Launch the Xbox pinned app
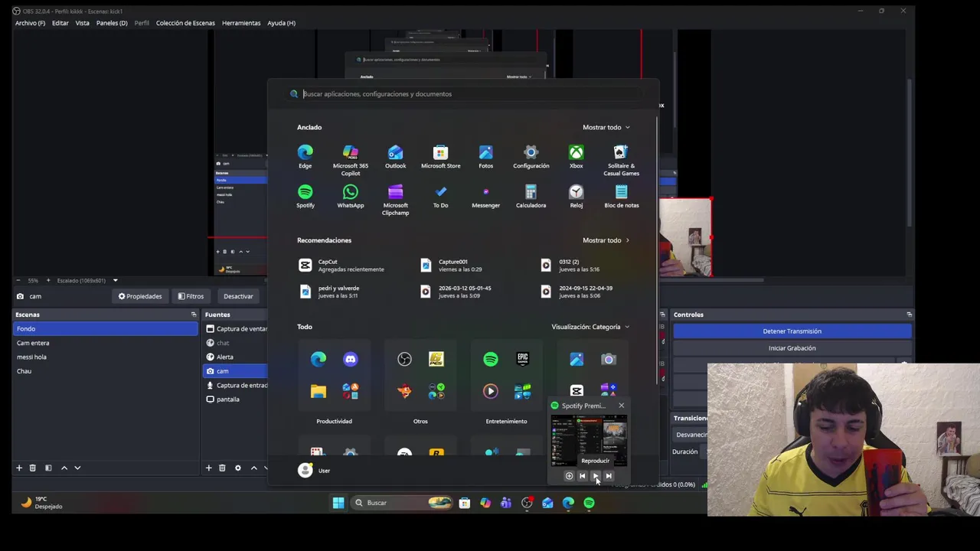Screen dimensions: 980x551 576,156
